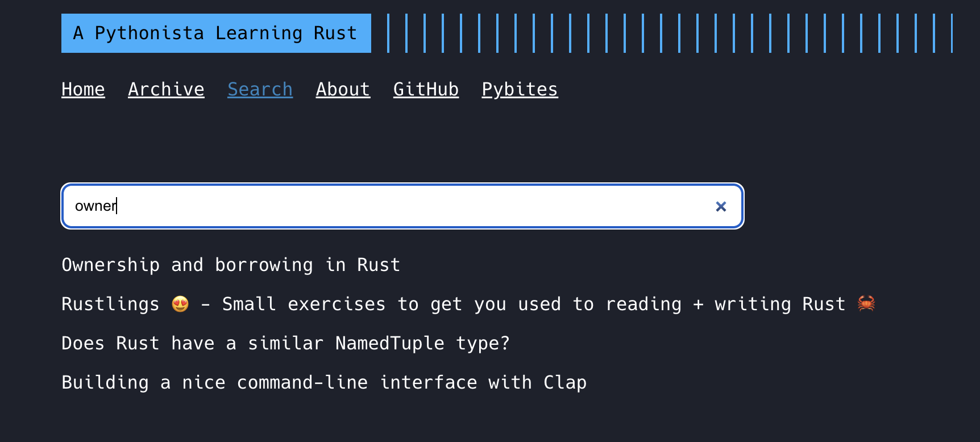Open 'Ownership and borrowing in Rust' result
The height and width of the screenshot is (442, 980).
click(x=231, y=265)
